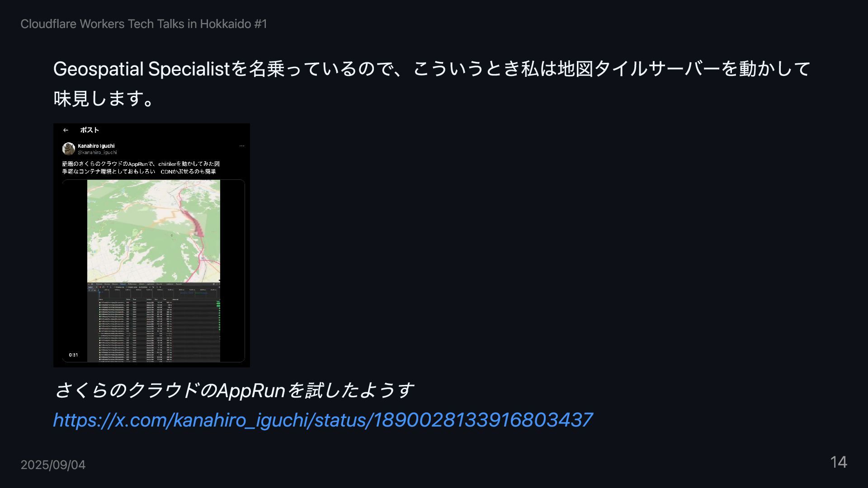Play the embedded map video thumbnail
This screenshot has width=868, height=488.
pyautogui.click(x=153, y=271)
